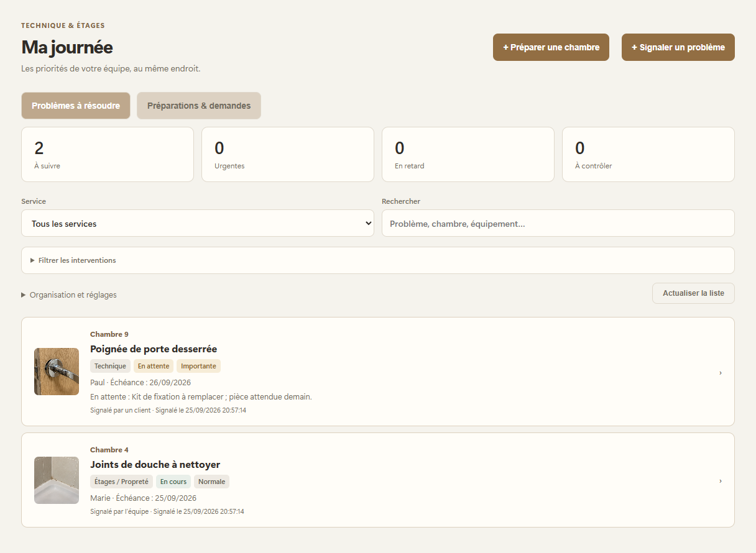The width and height of the screenshot is (756, 553).
Task: Open chevron arrow on Chambre 9 card
Action: [x=721, y=373]
